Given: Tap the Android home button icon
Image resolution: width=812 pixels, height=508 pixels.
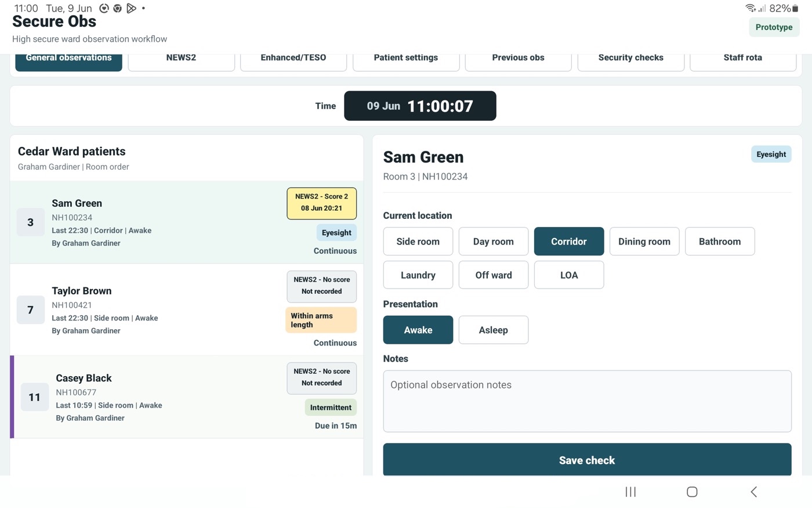Looking at the screenshot, I should pos(692,492).
